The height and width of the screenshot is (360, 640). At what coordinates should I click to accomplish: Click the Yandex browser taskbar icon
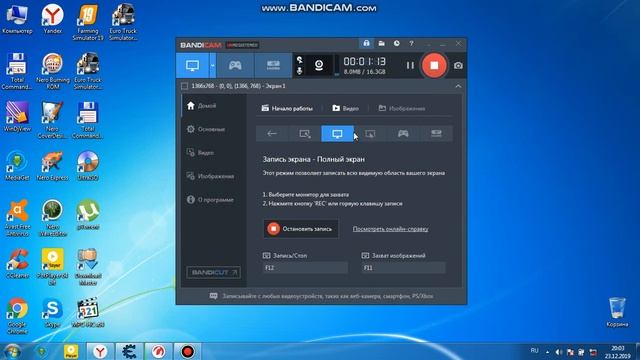[100, 351]
